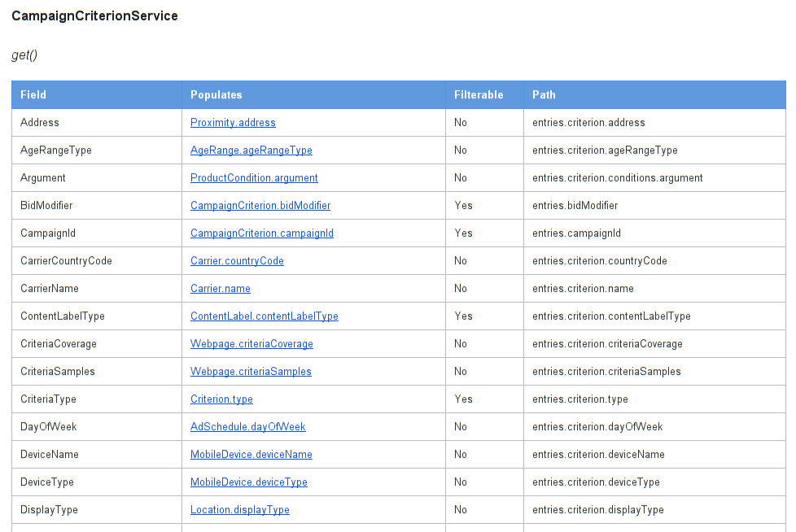Open the Proximity.address link
The width and height of the screenshot is (796, 532).
coord(233,123)
